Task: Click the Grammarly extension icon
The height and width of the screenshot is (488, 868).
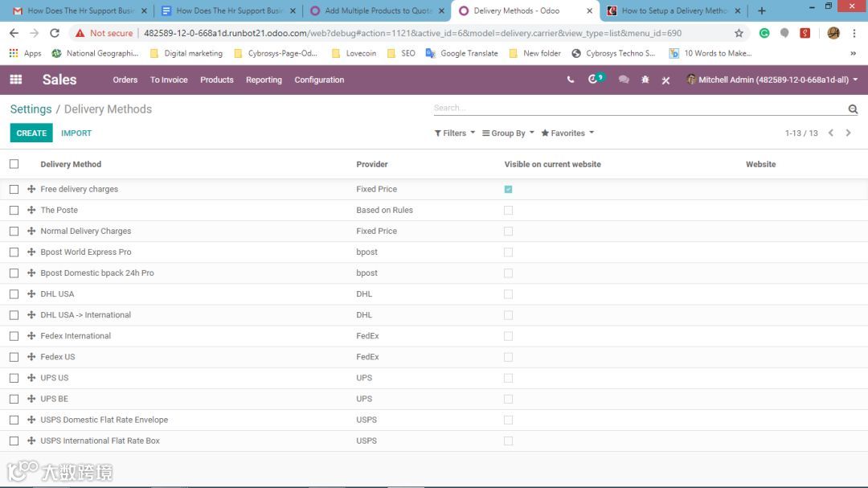Action: click(764, 33)
